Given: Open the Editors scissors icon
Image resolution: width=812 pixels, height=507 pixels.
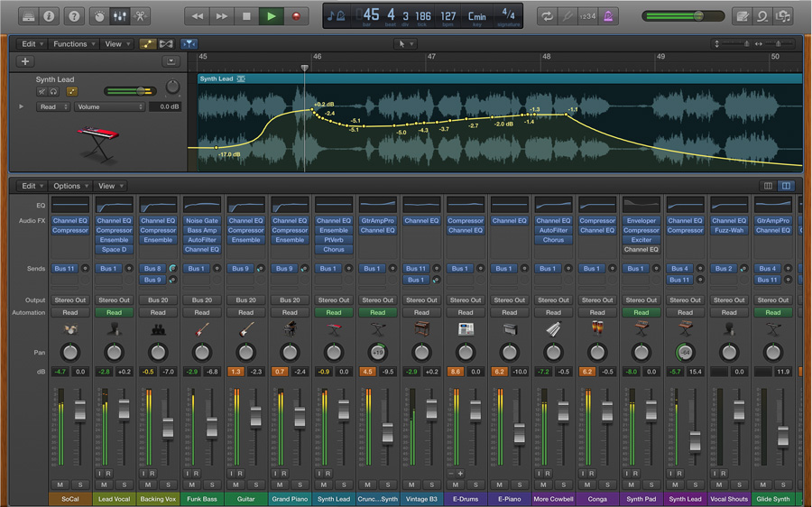Looking at the screenshot, I should coord(141,16).
